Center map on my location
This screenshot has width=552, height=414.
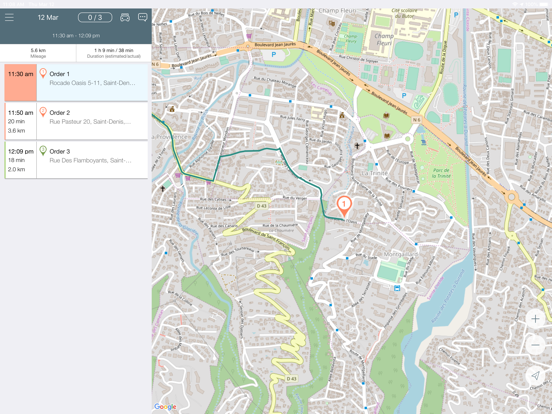(535, 376)
